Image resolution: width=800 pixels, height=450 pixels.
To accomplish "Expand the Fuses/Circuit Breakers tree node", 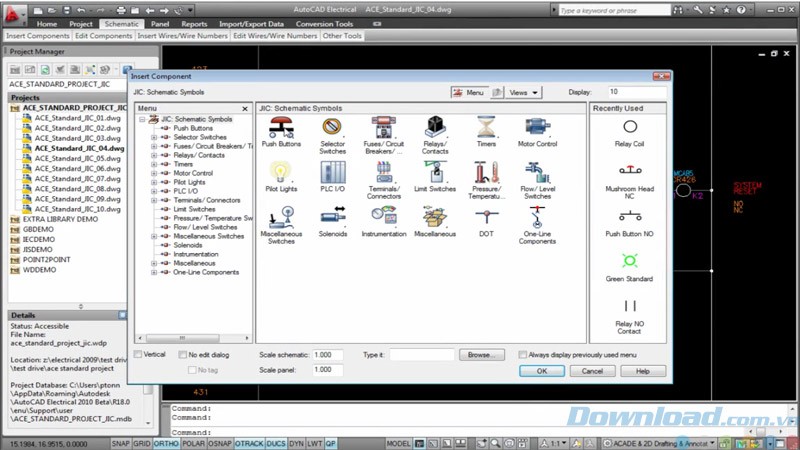I will tap(154, 146).
